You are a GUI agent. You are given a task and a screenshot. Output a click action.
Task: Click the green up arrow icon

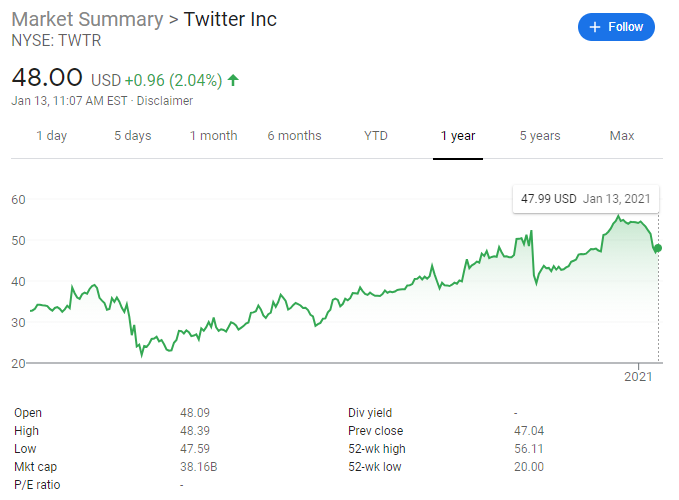(x=233, y=80)
